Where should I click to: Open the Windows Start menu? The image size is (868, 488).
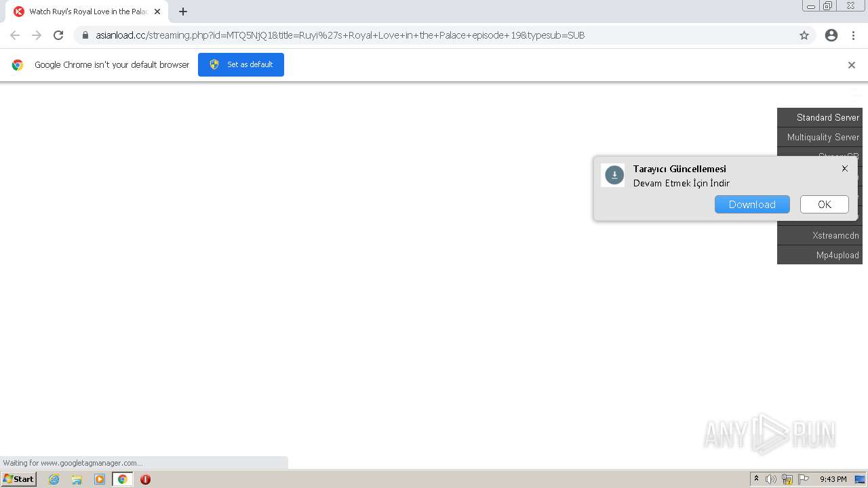pyautogui.click(x=18, y=479)
